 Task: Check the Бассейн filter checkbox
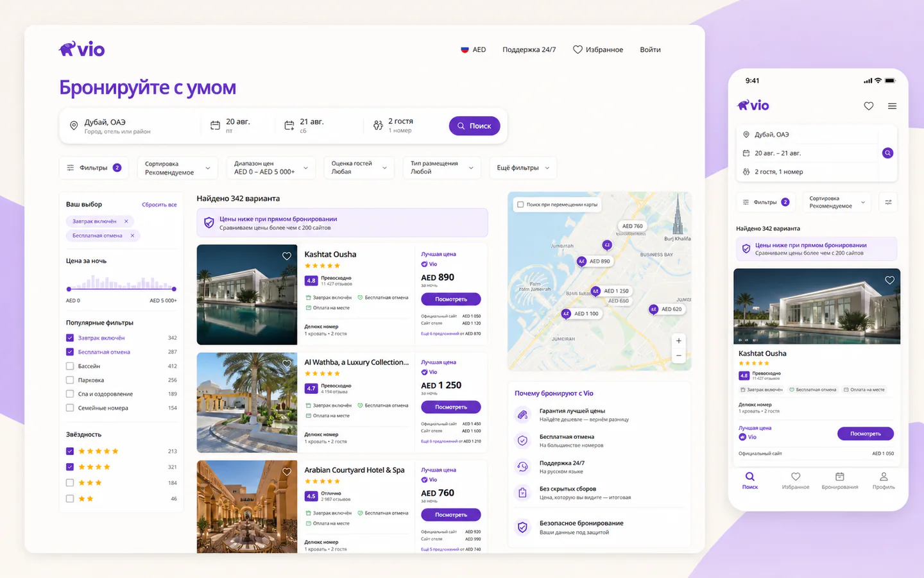(70, 366)
